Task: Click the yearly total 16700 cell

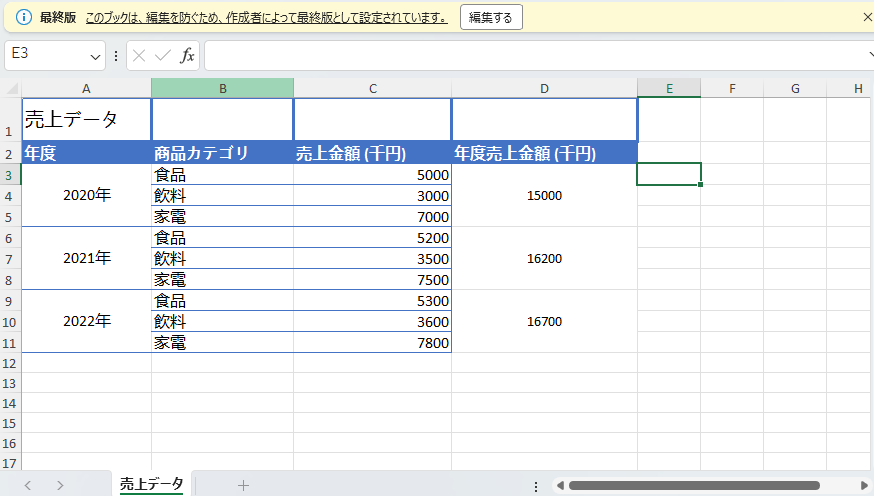Action: [x=545, y=321]
